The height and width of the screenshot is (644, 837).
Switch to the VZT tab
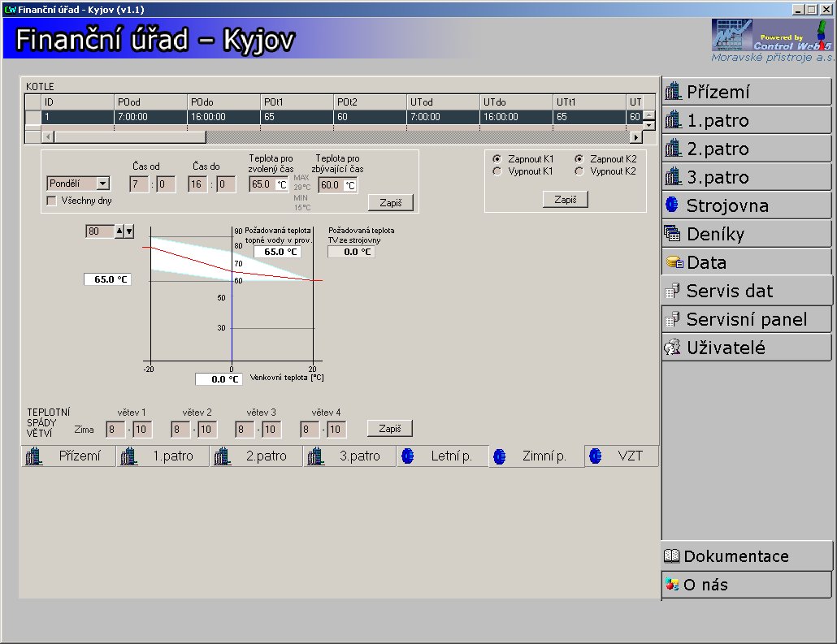point(621,456)
